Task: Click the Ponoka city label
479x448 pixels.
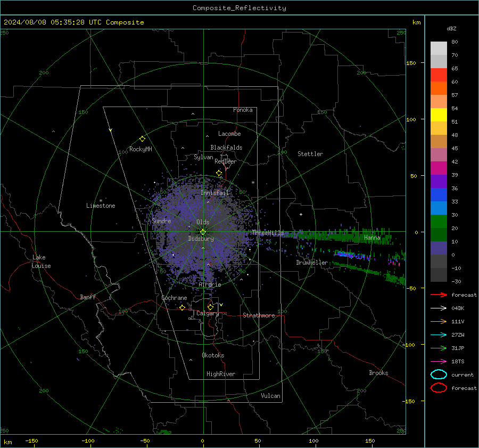Action: [243, 110]
